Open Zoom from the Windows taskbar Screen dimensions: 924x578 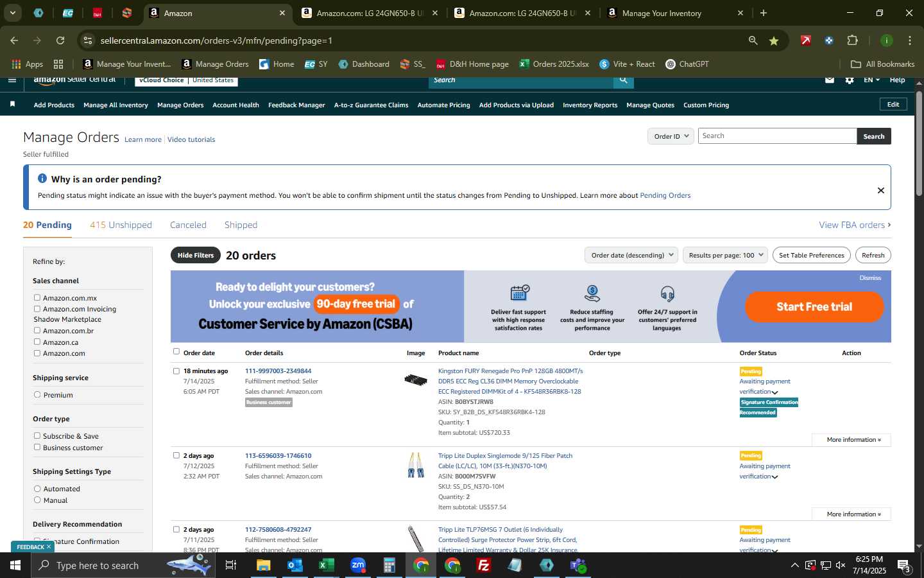pos(357,565)
